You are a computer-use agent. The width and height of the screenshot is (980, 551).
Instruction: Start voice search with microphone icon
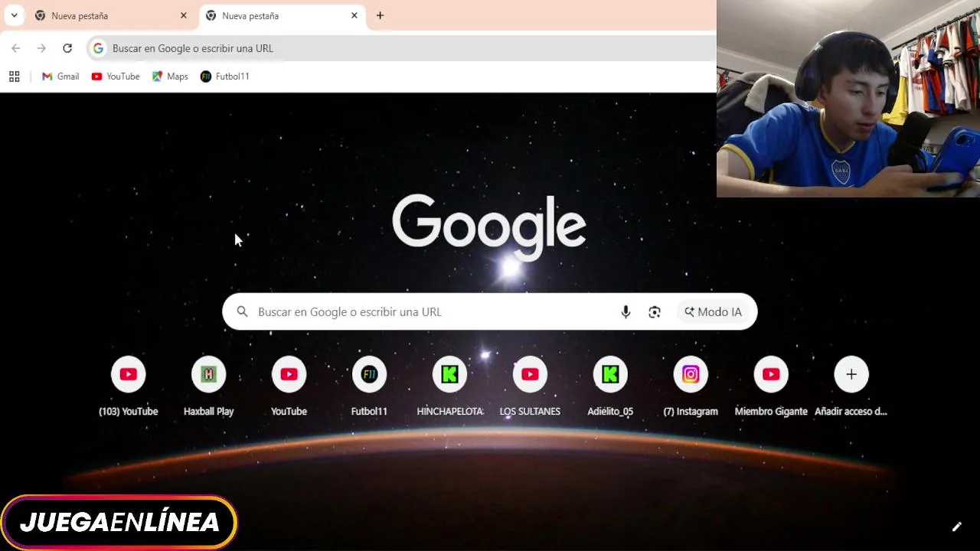click(x=626, y=311)
